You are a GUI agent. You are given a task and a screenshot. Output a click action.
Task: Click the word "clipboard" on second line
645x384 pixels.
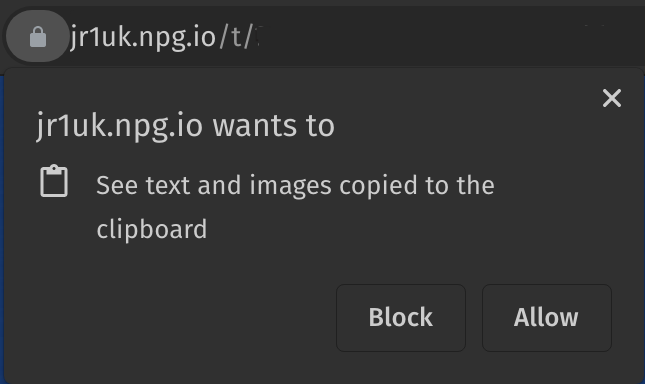152,229
